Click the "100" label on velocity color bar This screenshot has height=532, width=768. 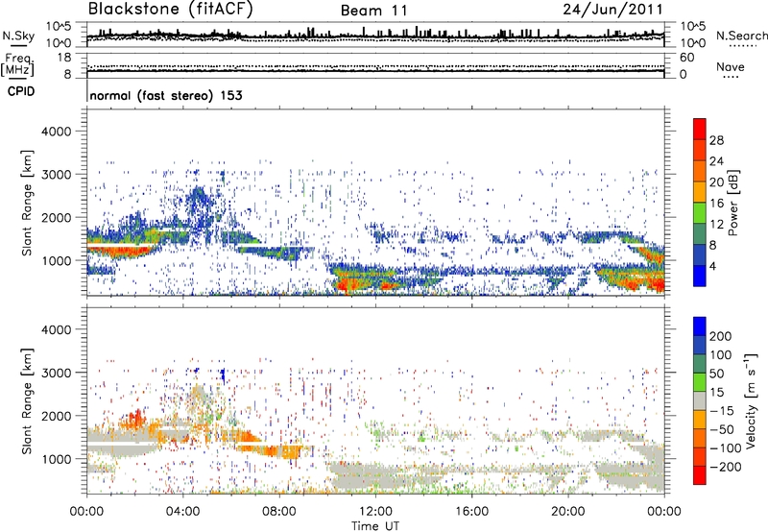pos(721,355)
